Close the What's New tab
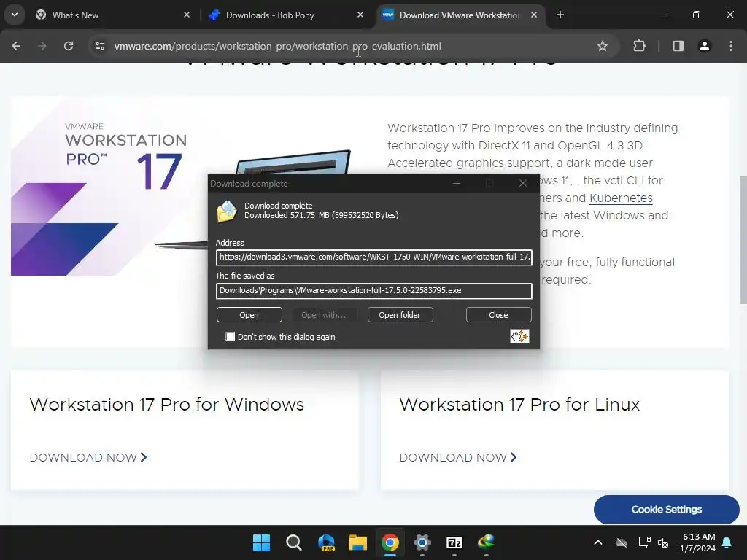Viewport: 747px width, 560px height. coord(187,15)
